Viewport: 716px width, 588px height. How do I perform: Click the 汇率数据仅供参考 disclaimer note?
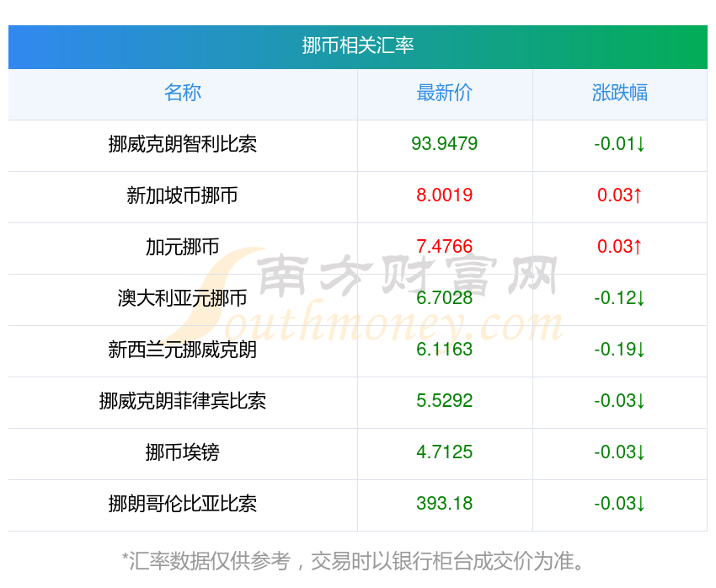(353, 561)
